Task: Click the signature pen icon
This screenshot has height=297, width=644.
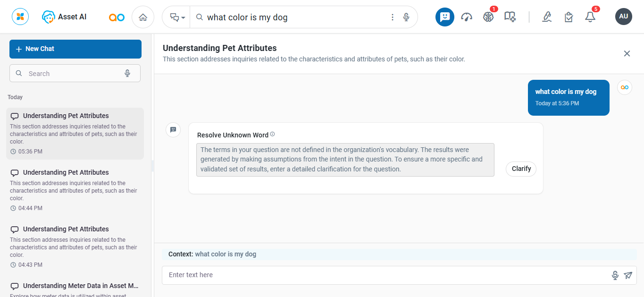Action: click(547, 17)
